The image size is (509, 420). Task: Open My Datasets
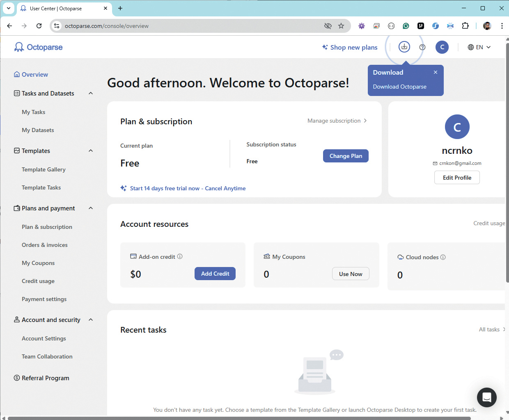pyautogui.click(x=38, y=130)
